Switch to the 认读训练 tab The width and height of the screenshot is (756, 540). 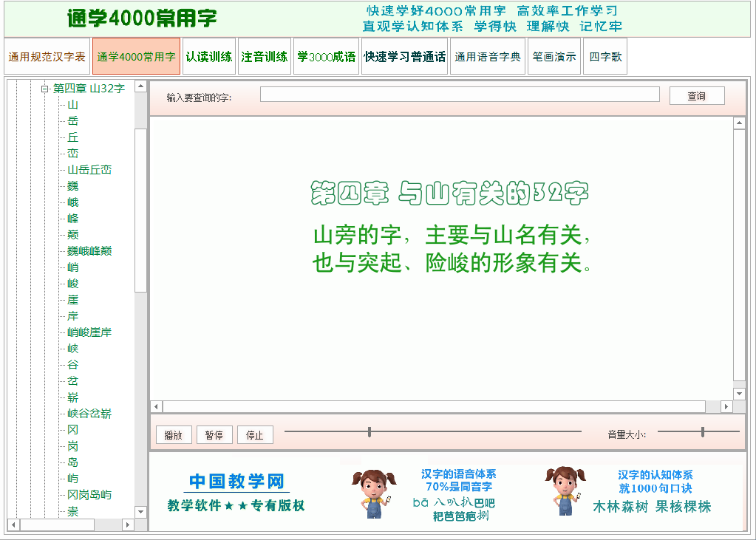[208, 57]
